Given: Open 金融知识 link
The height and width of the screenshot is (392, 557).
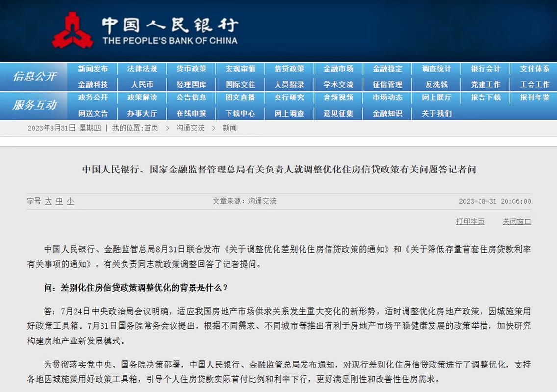Looking at the screenshot, I should (387, 113).
